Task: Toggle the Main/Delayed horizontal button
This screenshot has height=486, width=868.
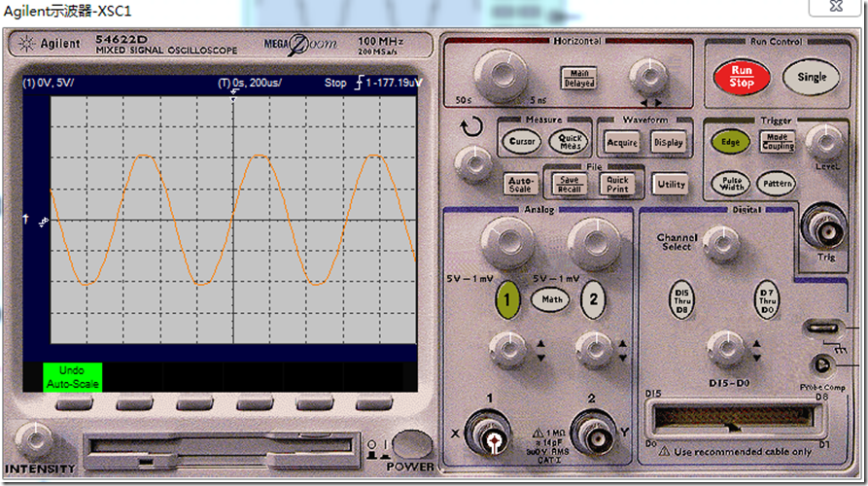Action: (x=579, y=78)
